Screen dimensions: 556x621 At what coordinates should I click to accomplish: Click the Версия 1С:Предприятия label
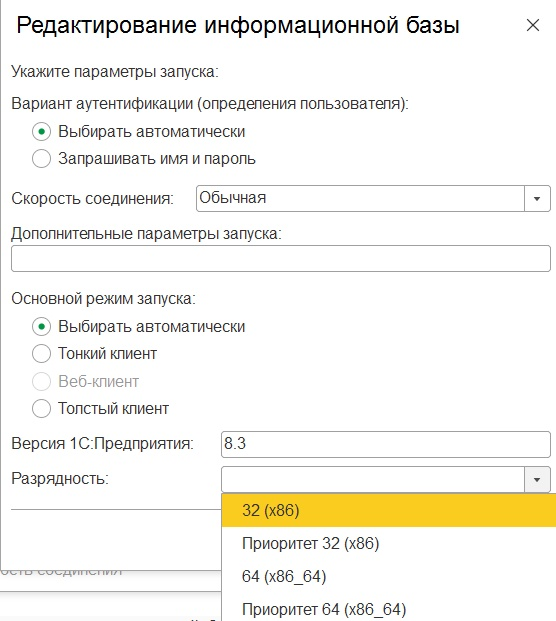click(103, 444)
